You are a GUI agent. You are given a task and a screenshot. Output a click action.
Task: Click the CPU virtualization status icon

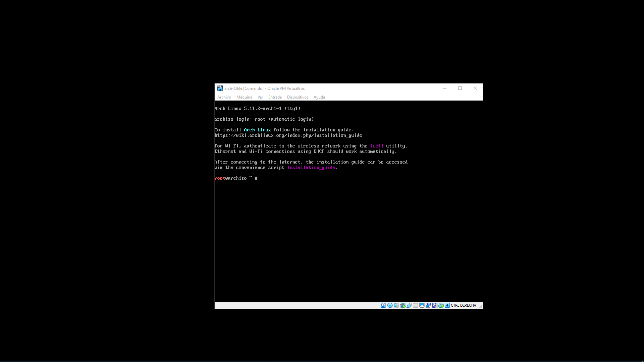tap(434, 305)
